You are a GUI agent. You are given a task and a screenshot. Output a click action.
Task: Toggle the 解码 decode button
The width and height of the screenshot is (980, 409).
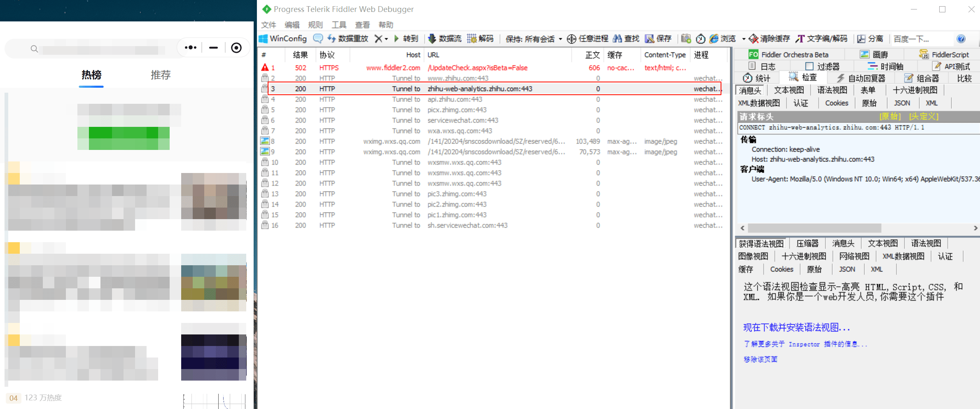[480, 39]
